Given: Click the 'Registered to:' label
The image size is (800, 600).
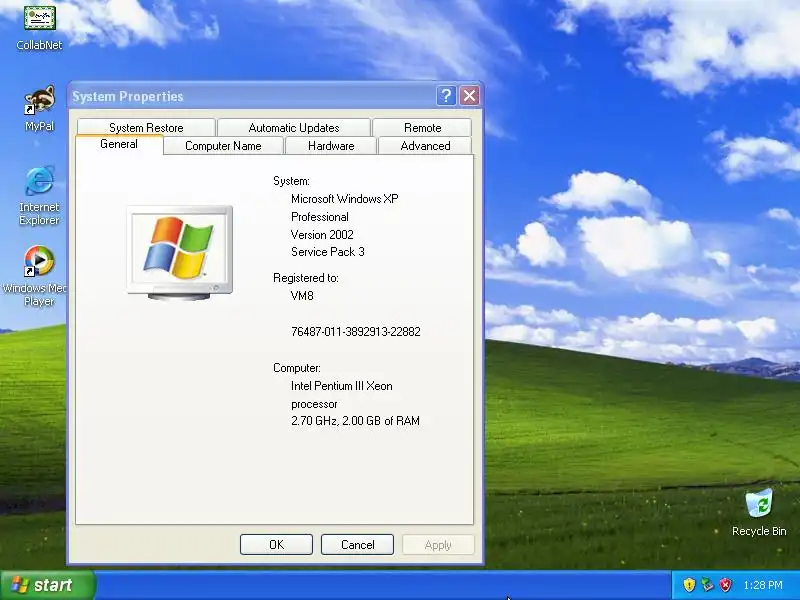Looking at the screenshot, I should pyautogui.click(x=306, y=278).
